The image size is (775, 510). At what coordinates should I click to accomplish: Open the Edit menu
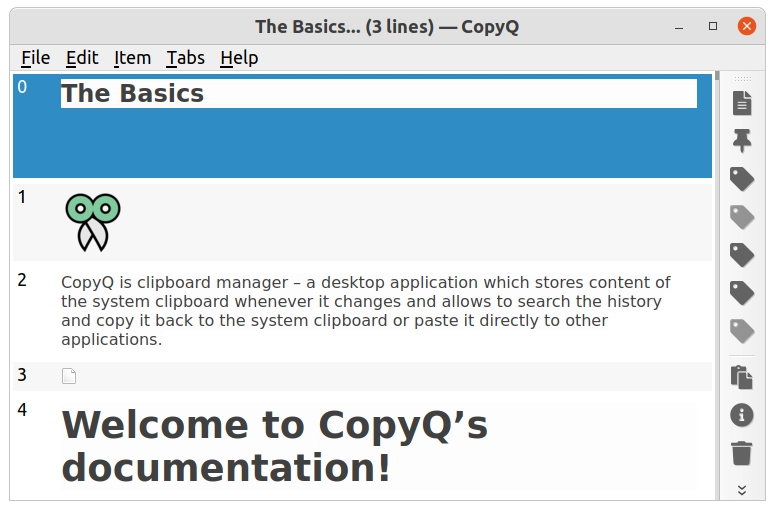click(82, 58)
